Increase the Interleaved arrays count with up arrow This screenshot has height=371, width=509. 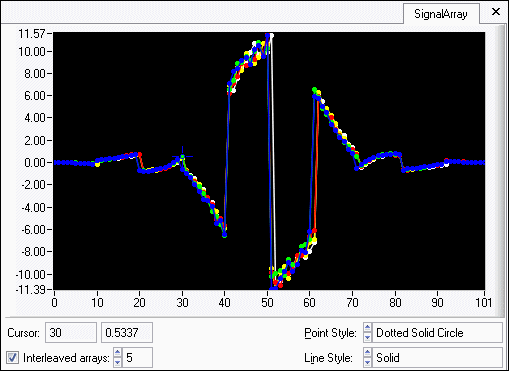[117, 353]
